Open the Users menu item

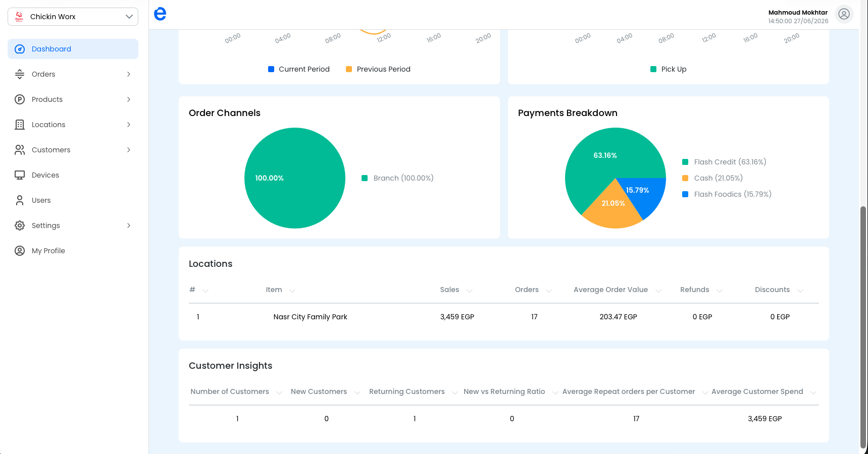pos(73,200)
